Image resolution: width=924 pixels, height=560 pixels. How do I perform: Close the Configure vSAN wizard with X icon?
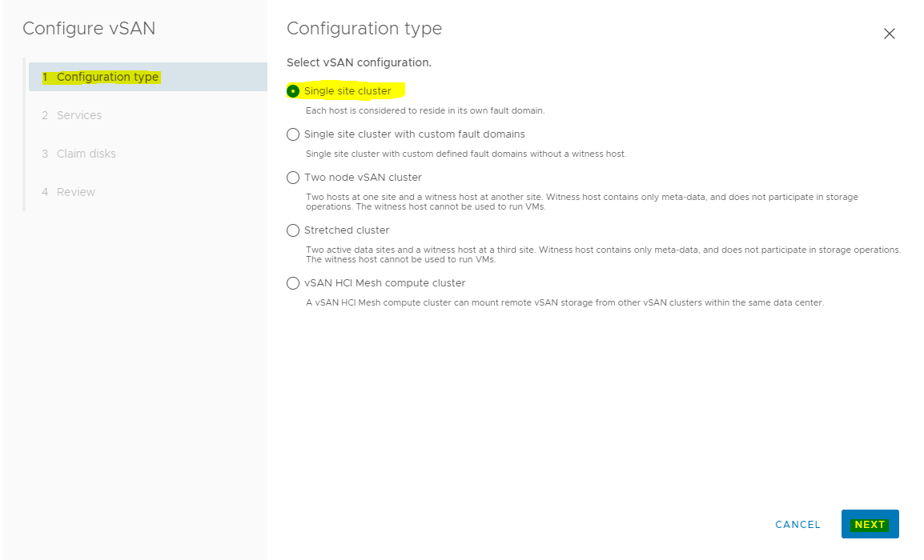[890, 34]
